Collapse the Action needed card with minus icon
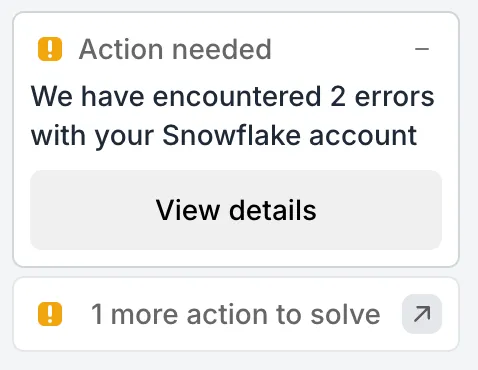Viewport: 478px width, 370px height. click(422, 49)
